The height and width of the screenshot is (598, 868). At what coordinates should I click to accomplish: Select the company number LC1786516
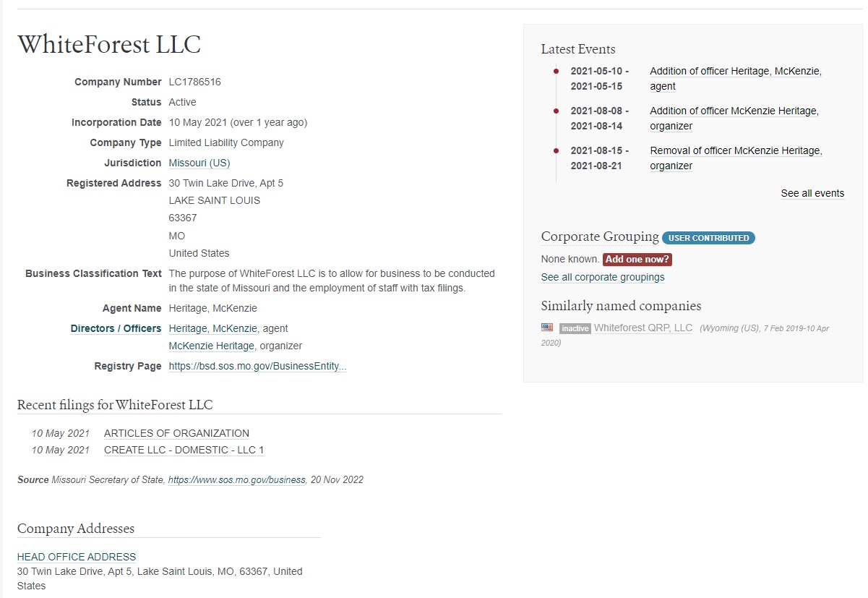195,82
